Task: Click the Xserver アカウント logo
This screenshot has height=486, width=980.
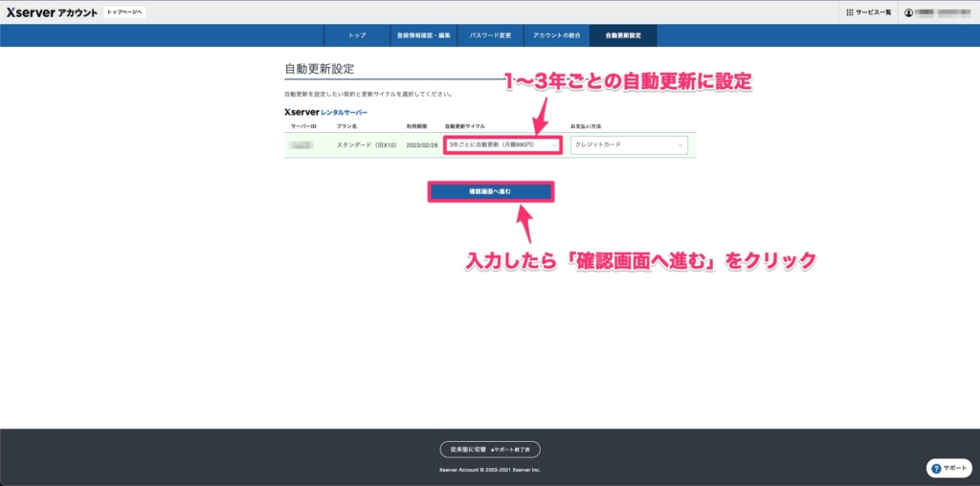Action: coord(51,11)
